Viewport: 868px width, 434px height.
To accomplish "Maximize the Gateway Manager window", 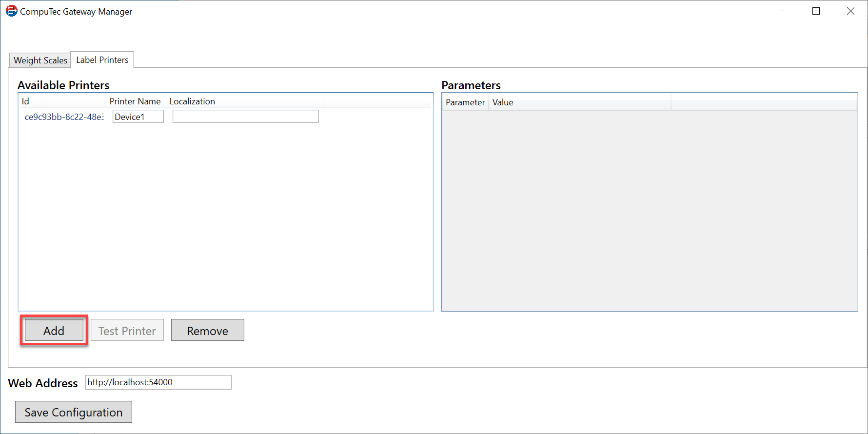I will pyautogui.click(x=816, y=11).
